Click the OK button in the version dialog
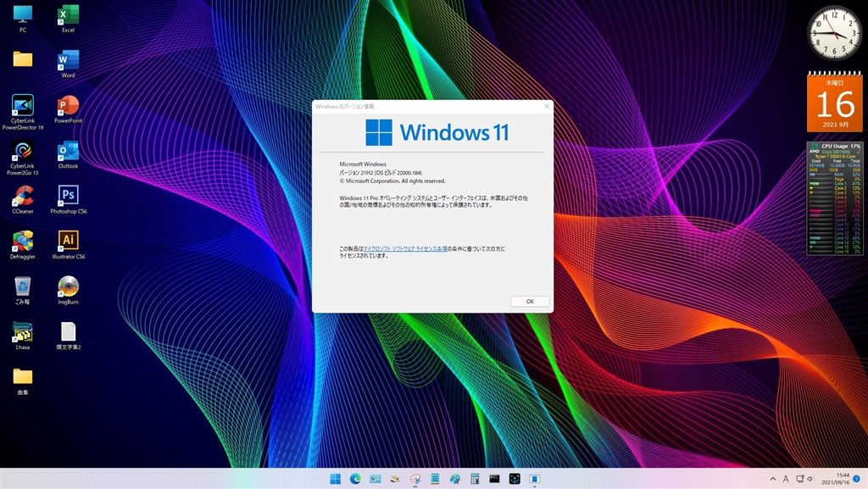The width and height of the screenshot is (868, 489). [530, 301]
